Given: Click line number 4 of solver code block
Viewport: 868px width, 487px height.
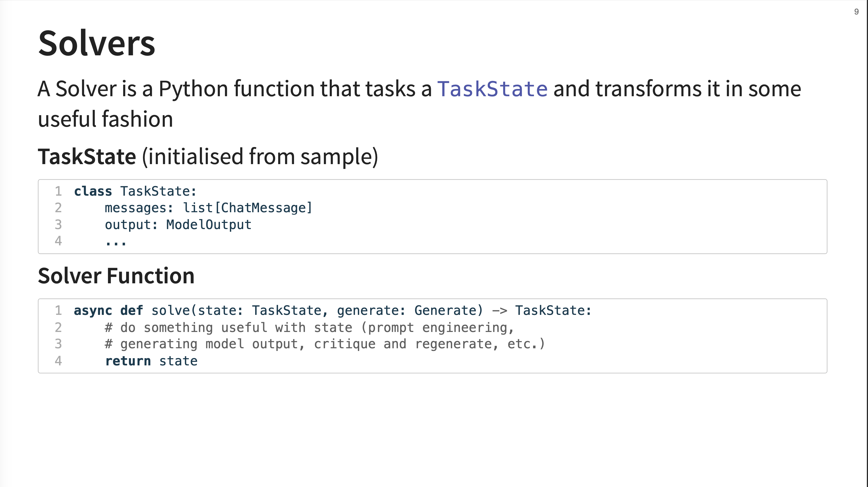Looking at the screenshot, I should pyautogui.click(x=58, y=361).
